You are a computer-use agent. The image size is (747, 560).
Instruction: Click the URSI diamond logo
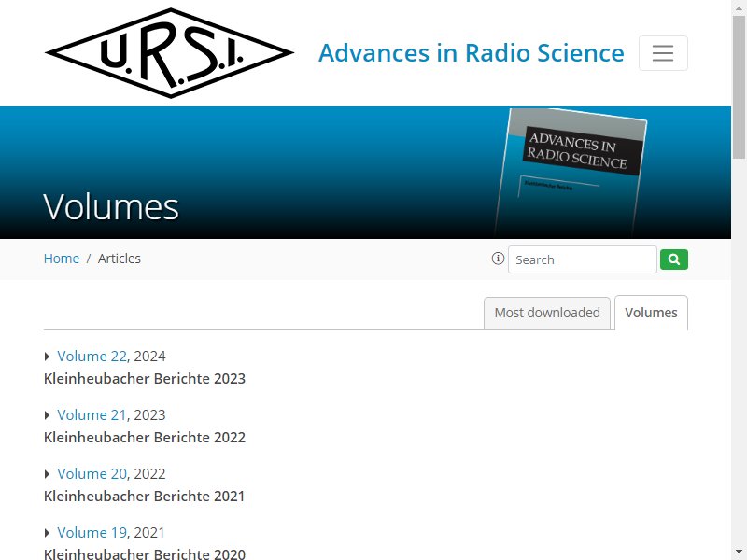pos(169,53)
